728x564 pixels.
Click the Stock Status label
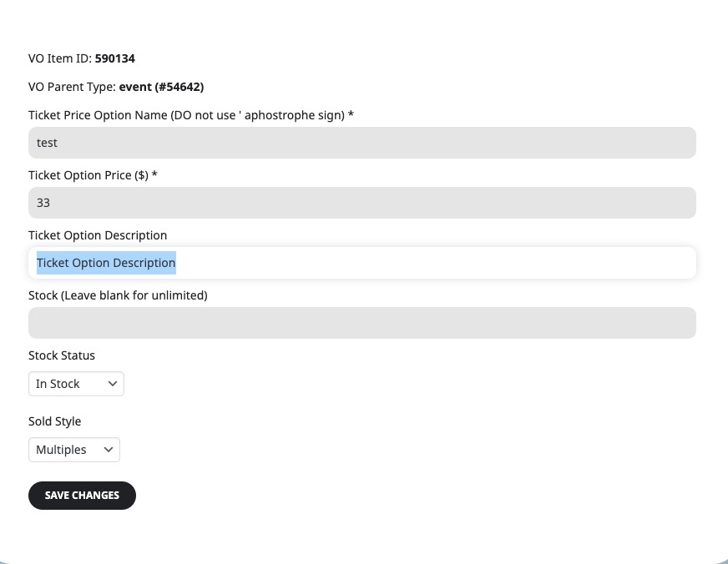(62, 355)
